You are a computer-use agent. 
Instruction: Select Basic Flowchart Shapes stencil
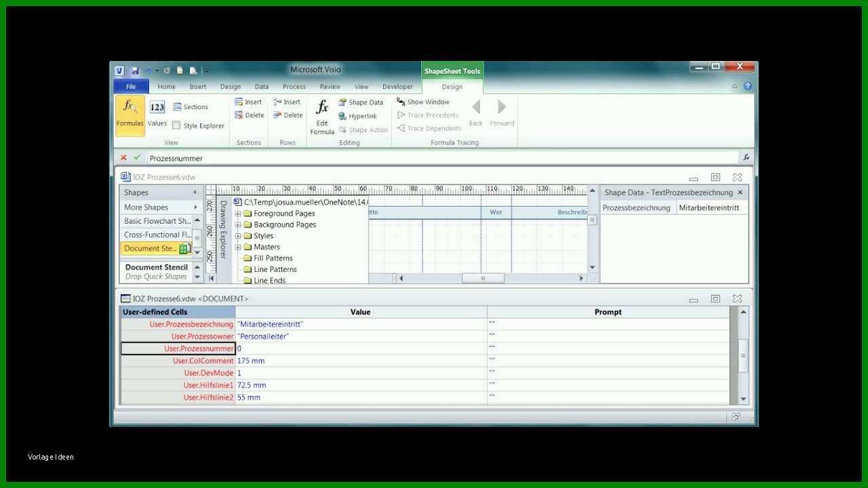157,221
